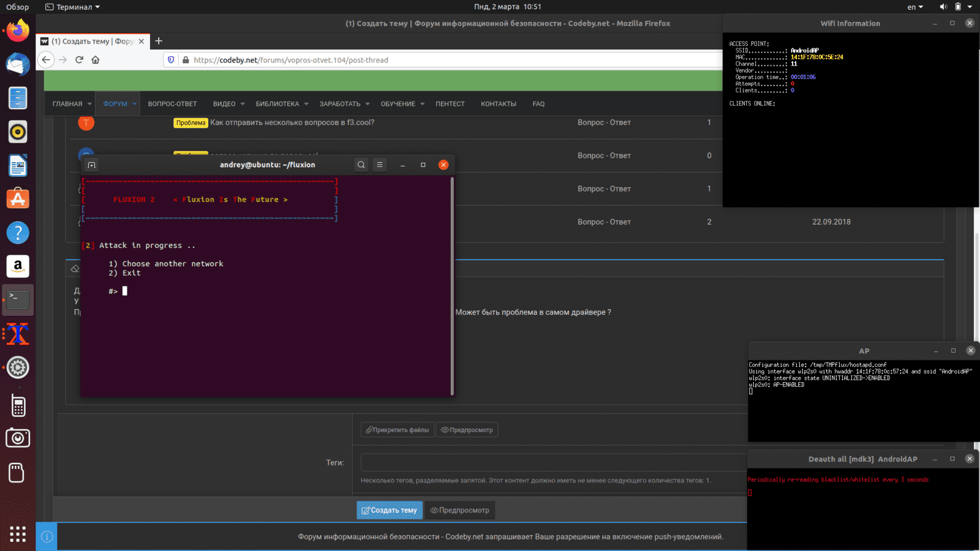The height and width of the screenshot is (551, 980).
Task: Focus the Теги input field
Action: pos(553,462)
